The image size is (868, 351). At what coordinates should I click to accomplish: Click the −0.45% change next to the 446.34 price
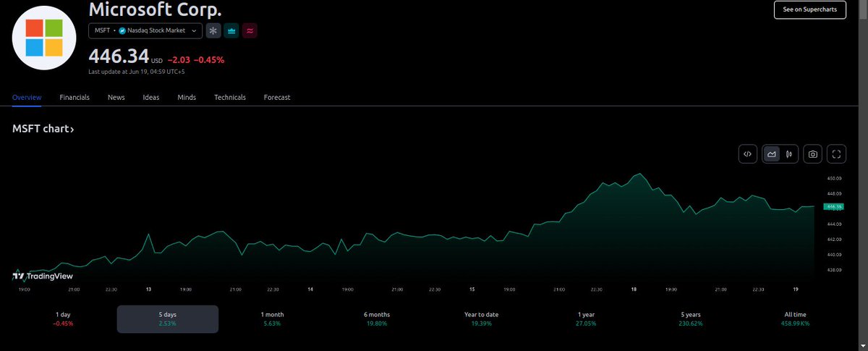coord(209,59)
